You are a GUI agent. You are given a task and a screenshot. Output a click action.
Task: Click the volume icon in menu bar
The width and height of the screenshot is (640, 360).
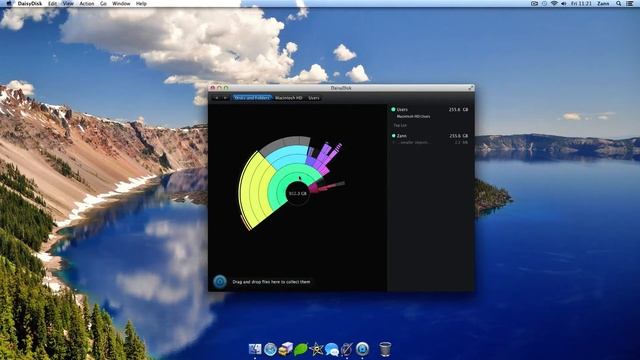tap(564, 3)
